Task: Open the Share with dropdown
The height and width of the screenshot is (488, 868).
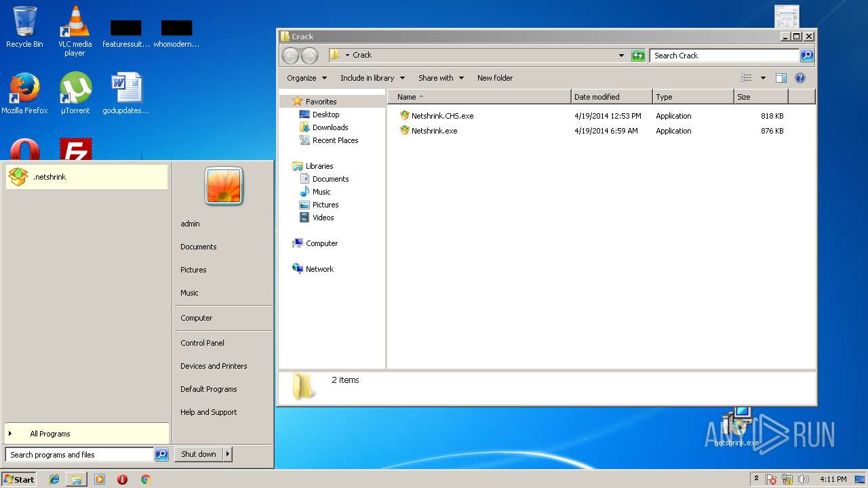Action: [x=441, y=78]
